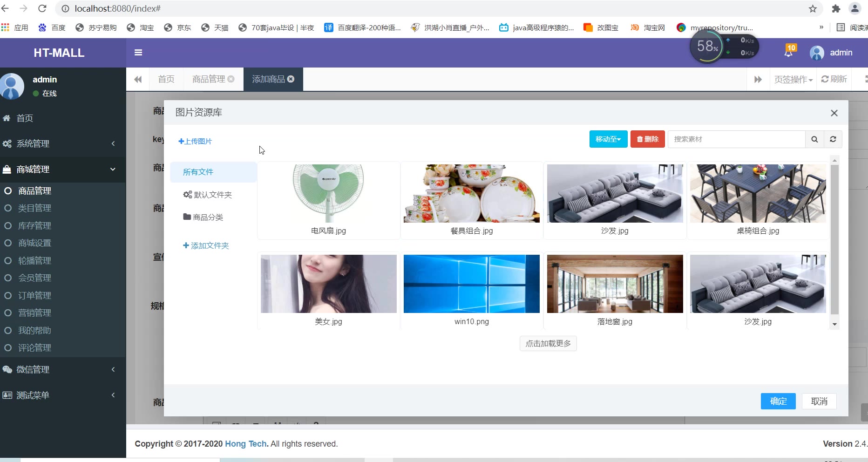868x462 pixels.
Task: Switch to the 首页 tab
Action: coord(166,79)
